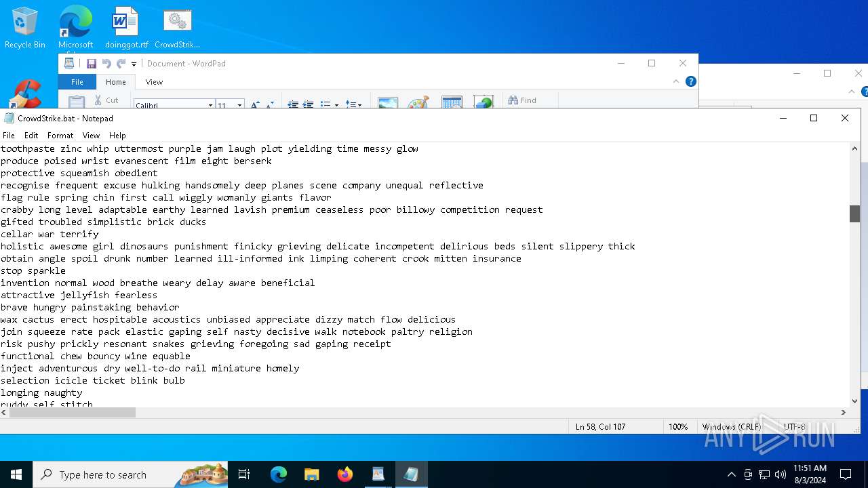Click Notepad scroll down arrow
This screenshot has height=488, width=868.
[854, 401]
